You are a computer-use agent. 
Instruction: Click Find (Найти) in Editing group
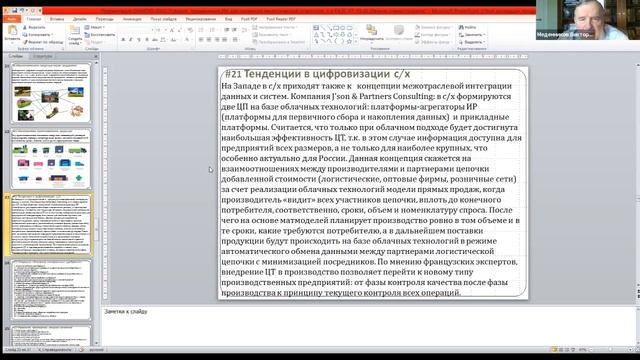(468, 27)
